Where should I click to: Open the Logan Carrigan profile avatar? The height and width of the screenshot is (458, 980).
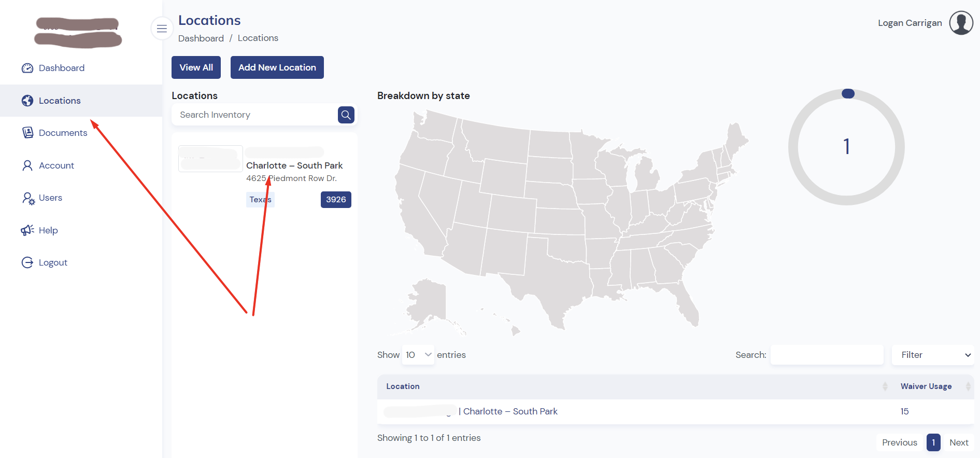click(x=961, y=23)
